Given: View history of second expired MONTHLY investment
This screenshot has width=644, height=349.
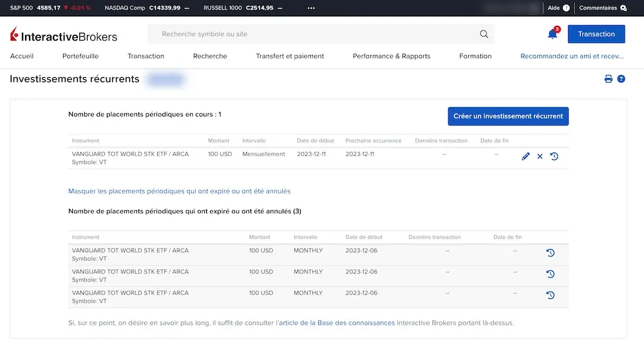Looking at the screenshot, I should pyautogui.click(x=551, y=274).
